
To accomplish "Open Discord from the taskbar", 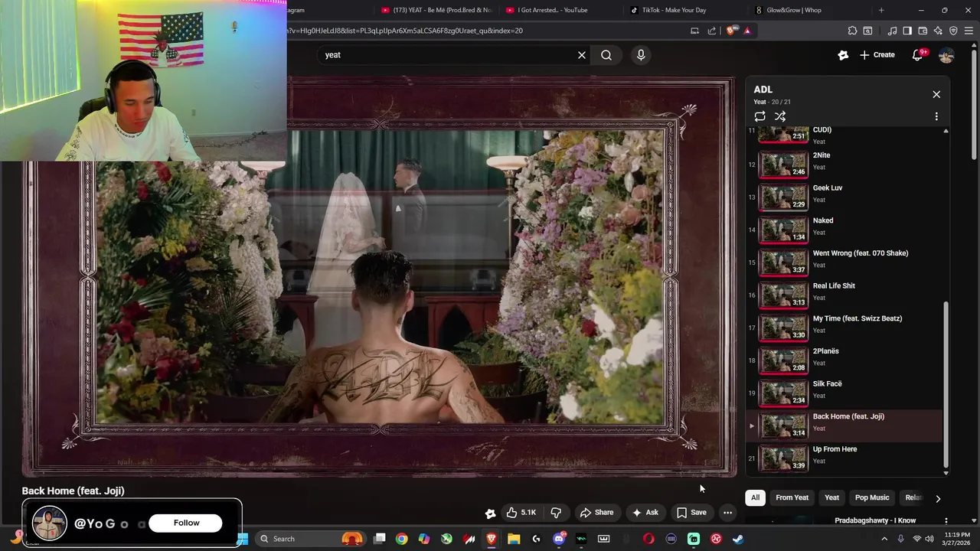I will pyautogui.click(x=559, y=539).
